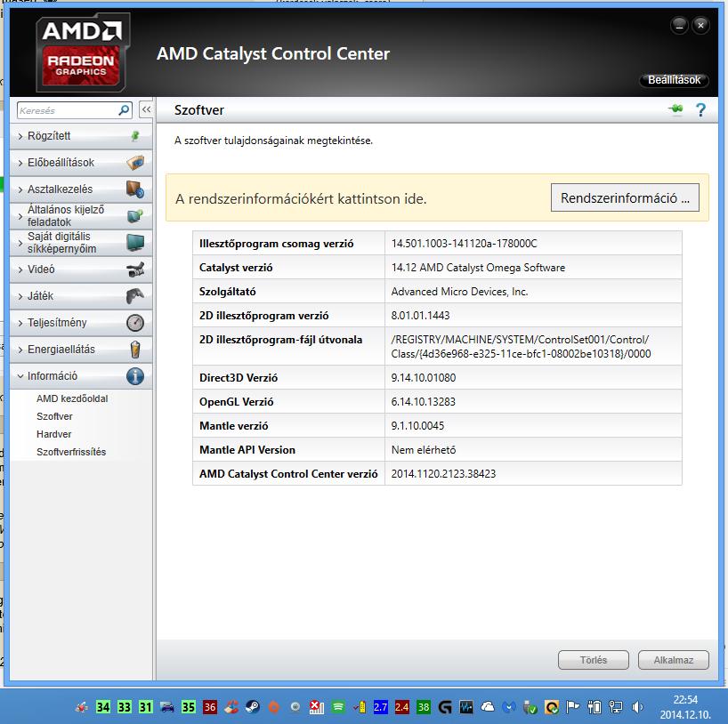
Task: Open AMD kezdőoldal under Információ
Action: [72, 398]
